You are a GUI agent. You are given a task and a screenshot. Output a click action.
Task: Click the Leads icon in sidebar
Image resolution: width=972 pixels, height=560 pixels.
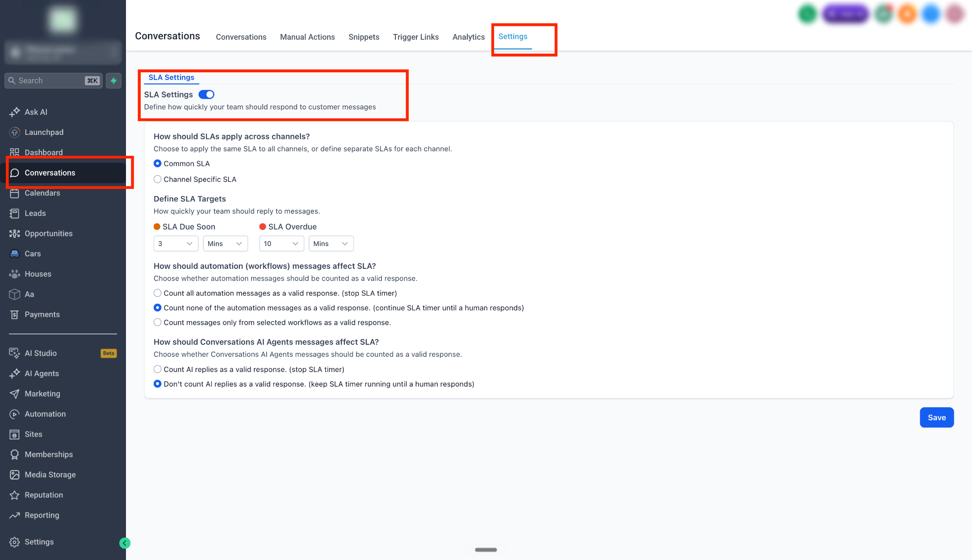[14, 213]
